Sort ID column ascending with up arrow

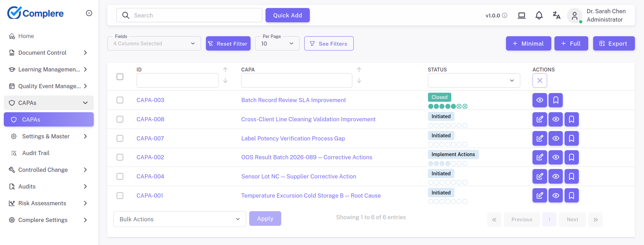[x=225, y=70]
